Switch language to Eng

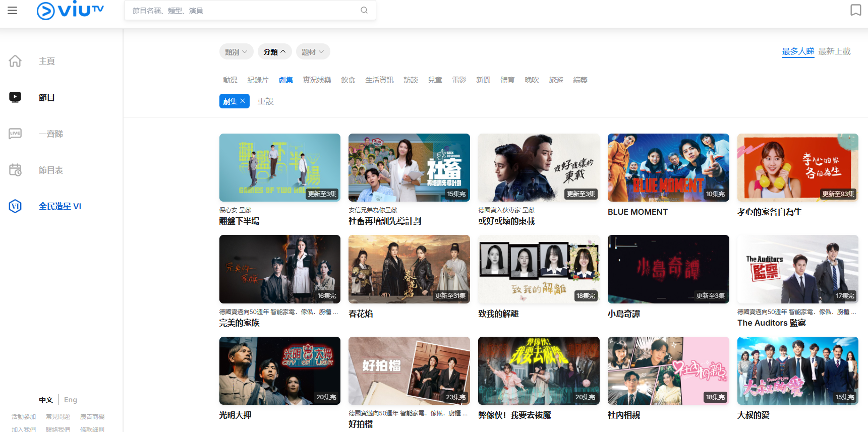pyautogui.click(x=71, y=400)
